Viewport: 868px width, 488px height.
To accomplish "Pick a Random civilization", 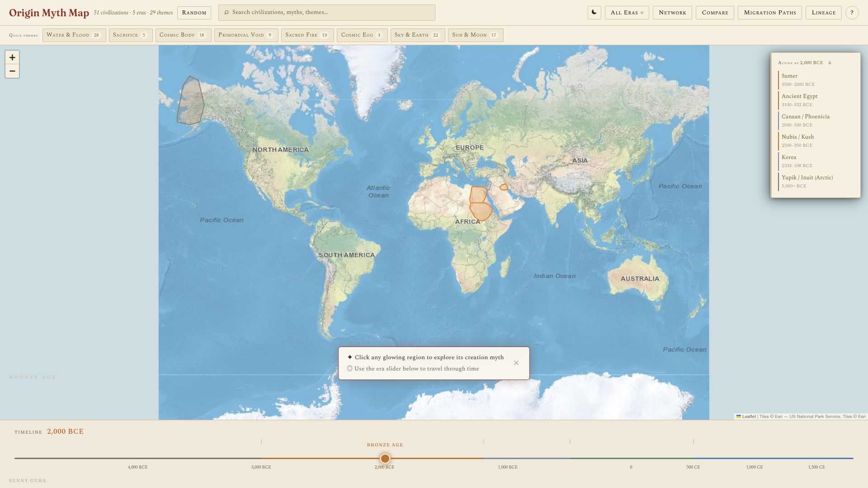I will coord(194,13).
